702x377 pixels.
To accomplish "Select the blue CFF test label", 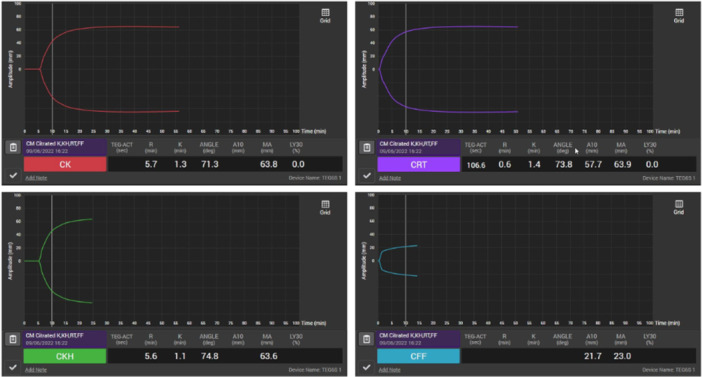I will [419, 356].
